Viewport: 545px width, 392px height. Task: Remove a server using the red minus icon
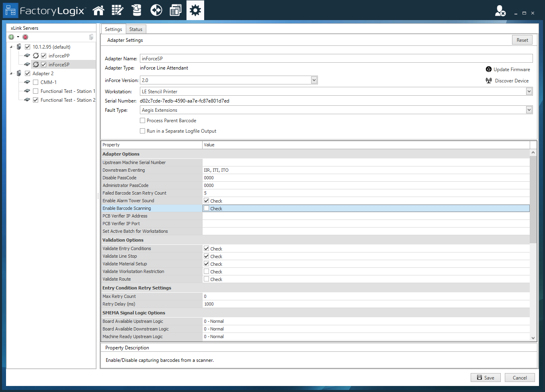25,37
